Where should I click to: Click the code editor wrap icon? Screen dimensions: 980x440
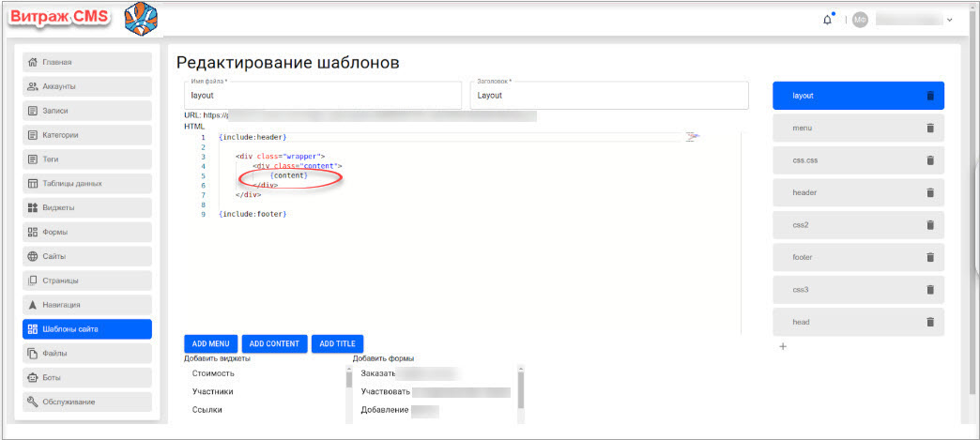point(693,136)
